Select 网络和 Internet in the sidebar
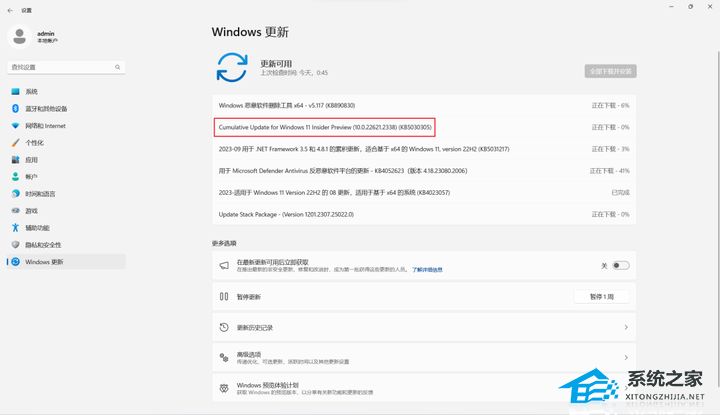720x415 pixels. (x=66, y=125)
